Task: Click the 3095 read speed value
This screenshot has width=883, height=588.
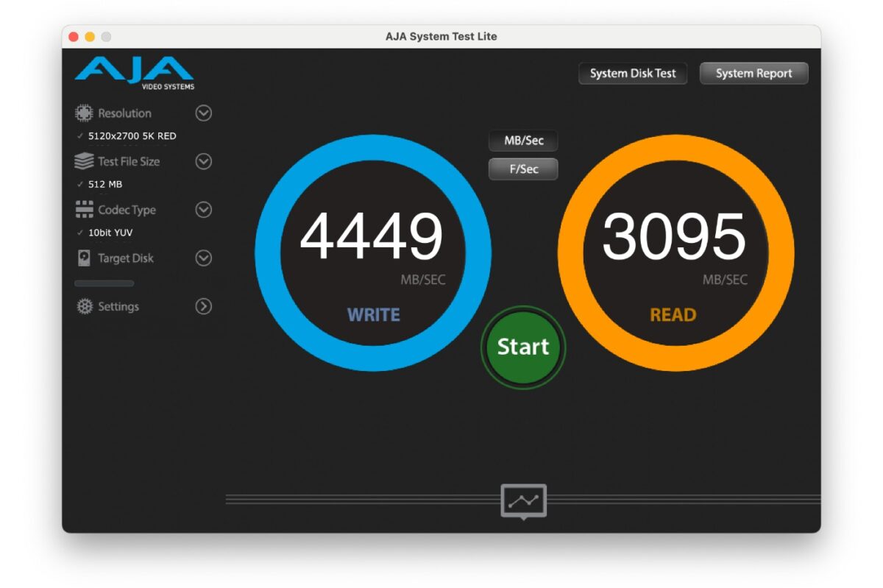Action: tap(674, 237)
